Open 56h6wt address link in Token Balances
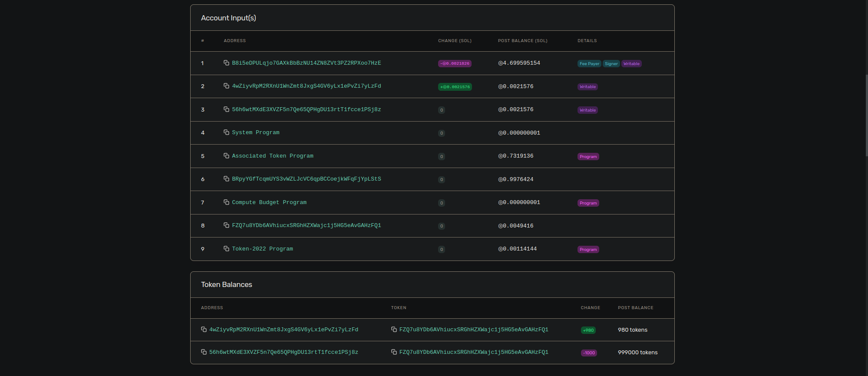Screen dimensions: 868x376 point(284,352)
